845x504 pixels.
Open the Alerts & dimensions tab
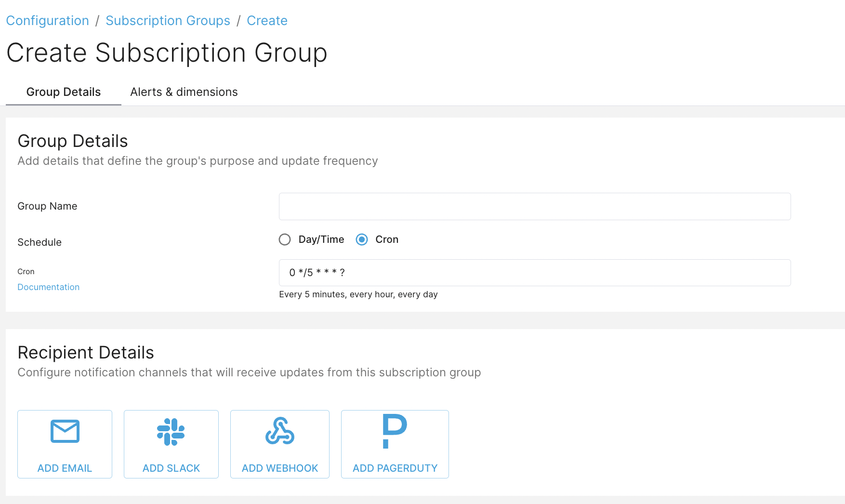184,92
